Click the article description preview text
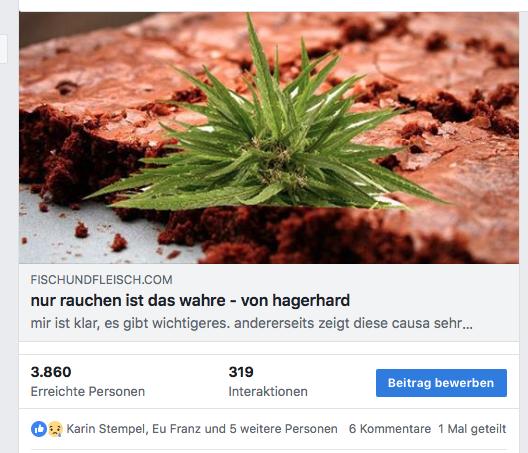This screenshot has height=453, width=528. (x=252, y=323)
